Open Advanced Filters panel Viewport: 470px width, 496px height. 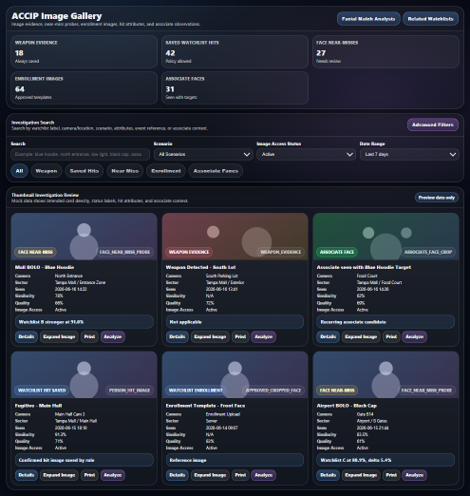(x=433, y=125)
